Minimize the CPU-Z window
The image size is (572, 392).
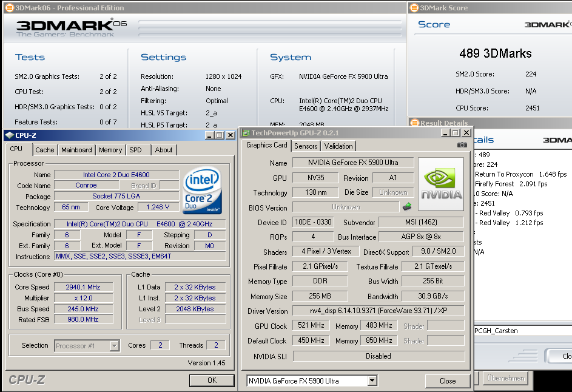(x=209, y=135)
